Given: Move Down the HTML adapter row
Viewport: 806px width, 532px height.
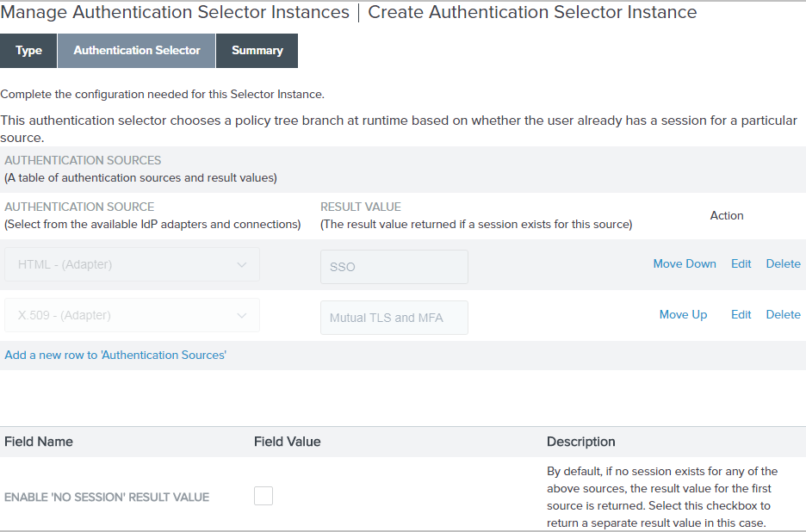Looking at the screenshot, I should (684, 263).
